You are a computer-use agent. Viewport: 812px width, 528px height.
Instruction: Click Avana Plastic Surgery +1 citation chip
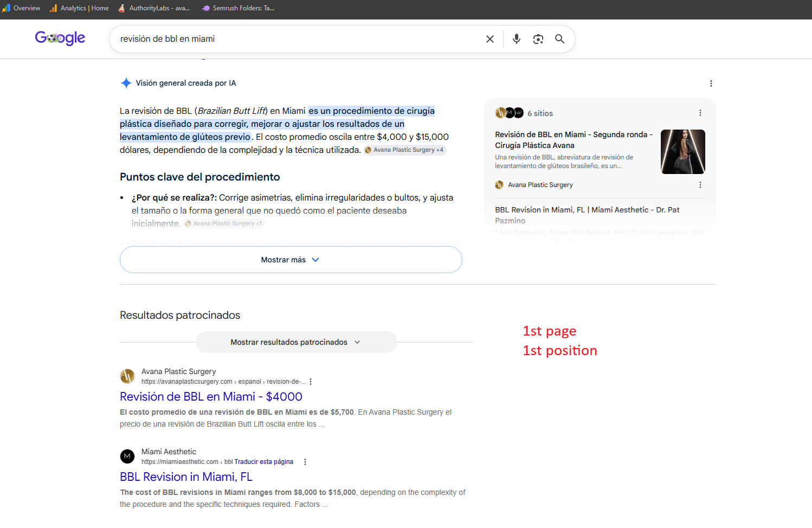(224, 223)
